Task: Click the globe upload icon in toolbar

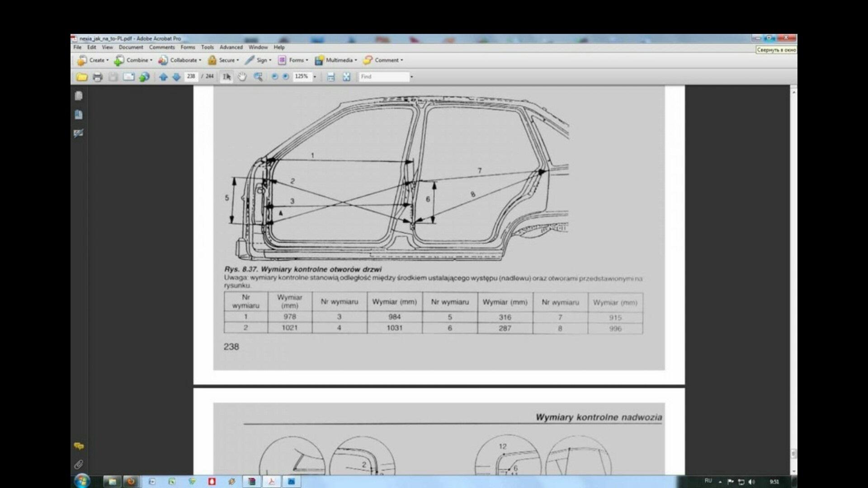Action: pos(144,77)
